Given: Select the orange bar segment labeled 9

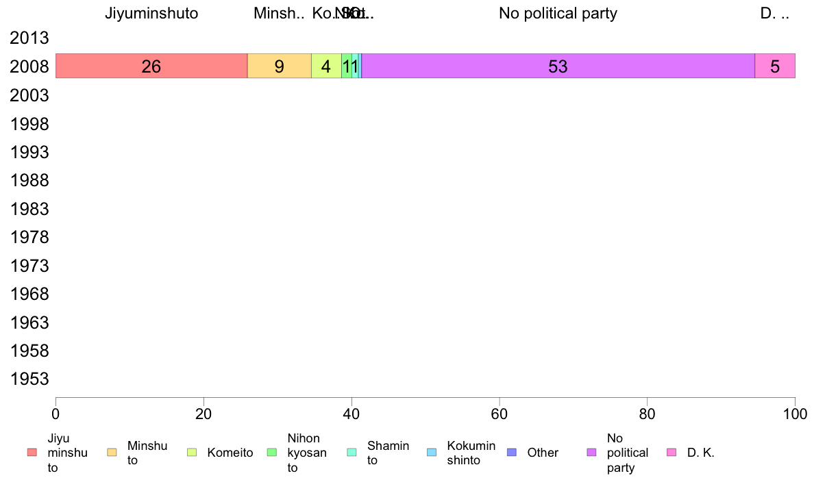Looking at the screenshot, I should (x=280, y=66).
